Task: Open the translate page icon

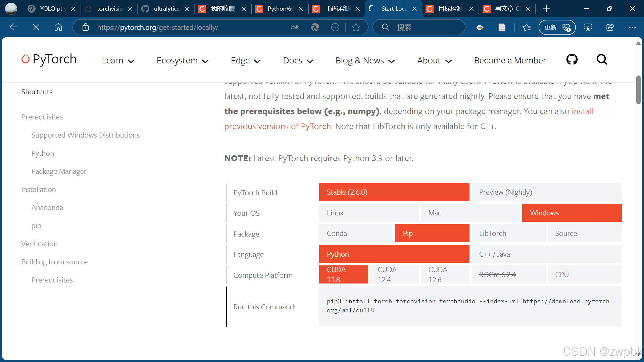Action: [x=295, y=27]
